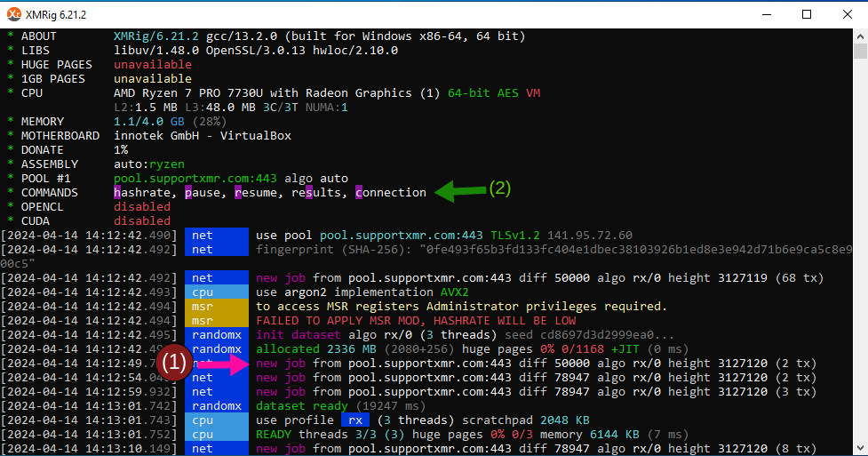
Task: Click 'diff 50000' in 14:12:49 new job line
Action: coord(554,364)
